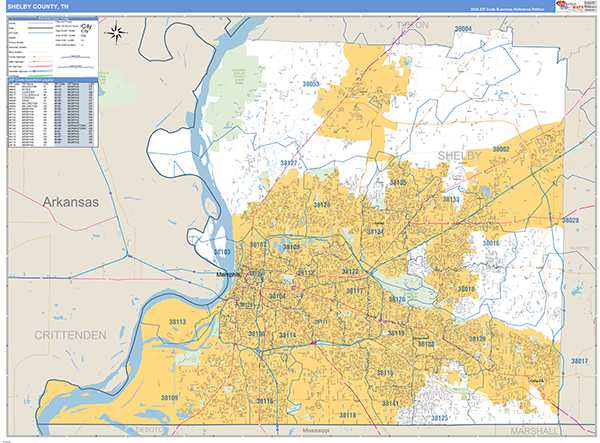
Task: Click the ZIP code label 38118
Action: (347, 415)
